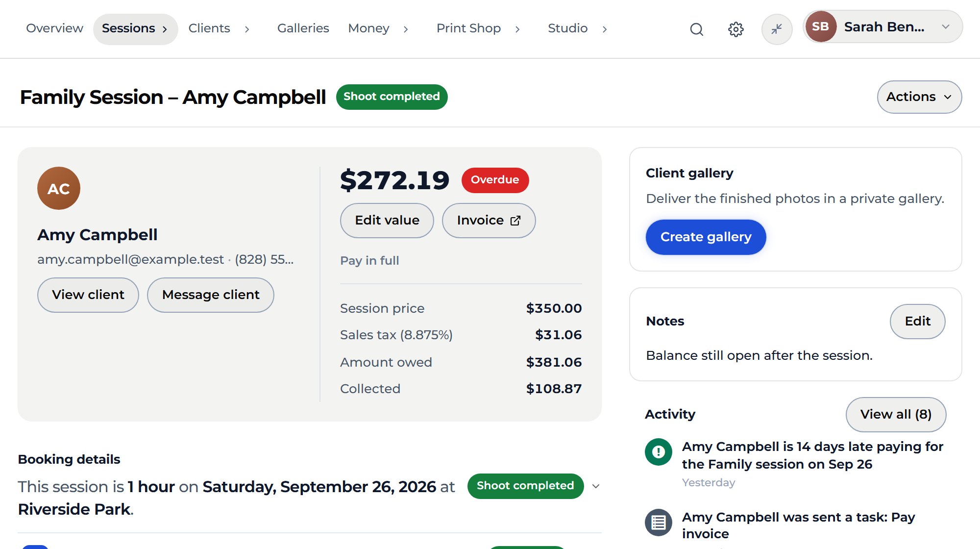Click View all (8) activity

coord(896,415)
